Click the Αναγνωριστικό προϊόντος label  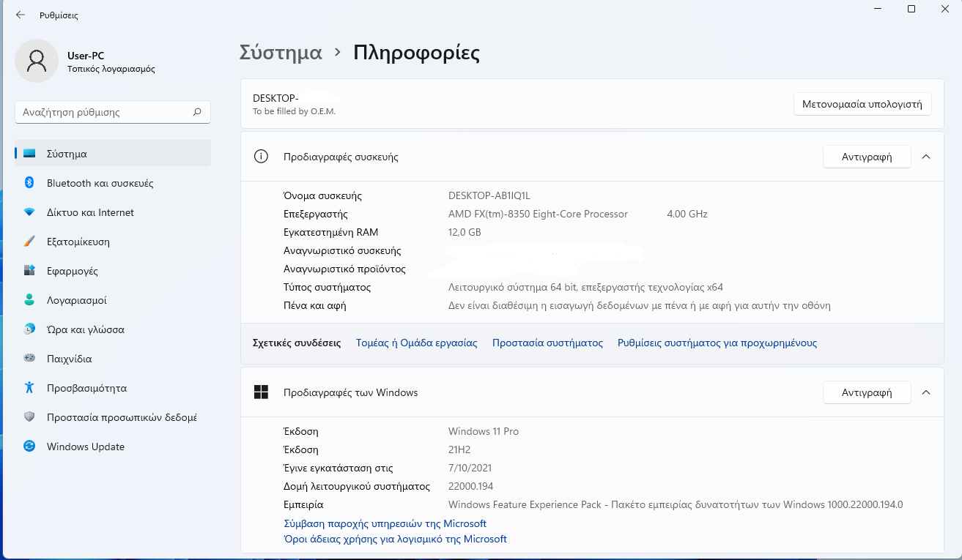click(344, 269)
